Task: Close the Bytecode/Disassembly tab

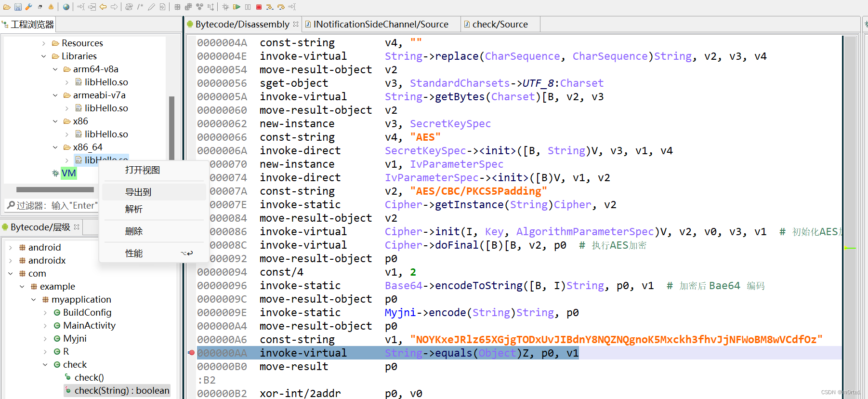Action: [x=296, y=24]
